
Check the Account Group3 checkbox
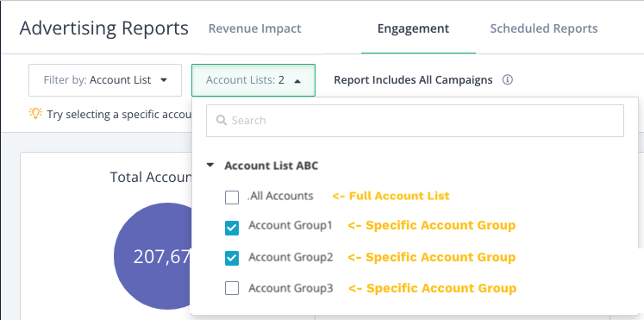[232, 289]
